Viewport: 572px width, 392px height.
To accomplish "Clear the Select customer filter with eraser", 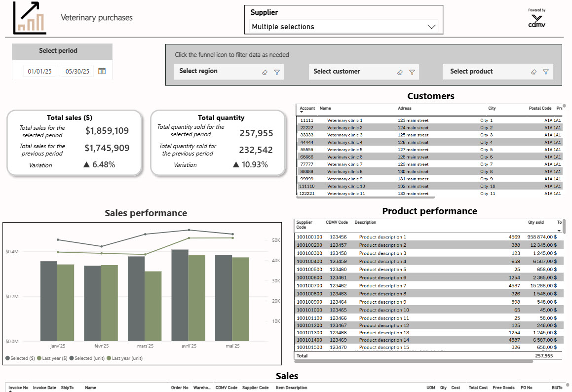I will click(x=400, y=72).
